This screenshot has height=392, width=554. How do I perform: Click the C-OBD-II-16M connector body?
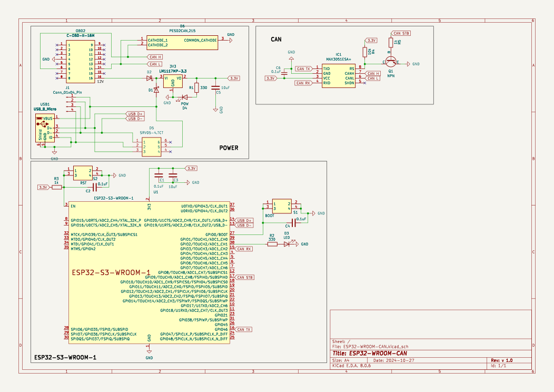(x=80, y=62)
